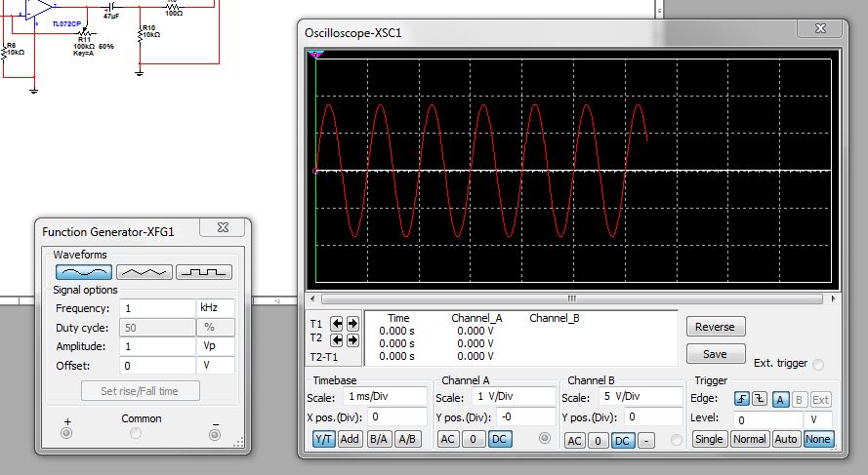Click the function generator plus terminal
The height and width of the screenshot is (475, 868).
tap(66, 433)
